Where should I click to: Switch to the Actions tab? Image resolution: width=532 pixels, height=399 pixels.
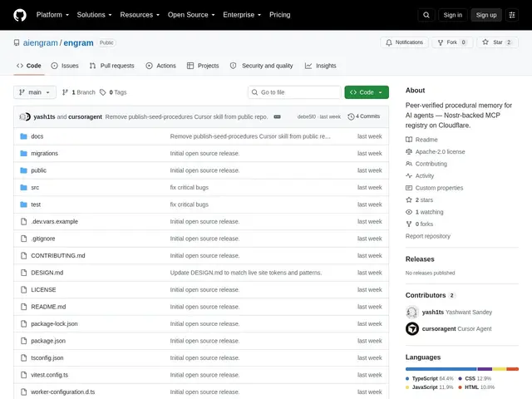160,66
